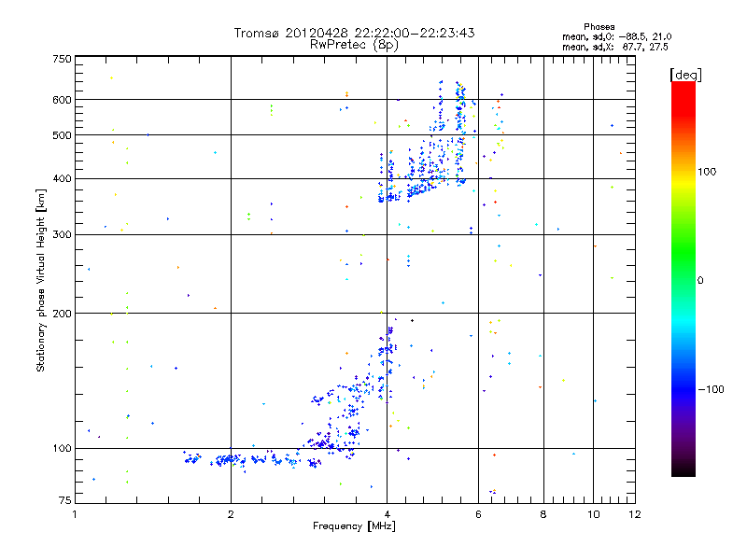Click the green region of the colorbar
The width and height of the screenshot is (747, 560).
tap(684, 252)
